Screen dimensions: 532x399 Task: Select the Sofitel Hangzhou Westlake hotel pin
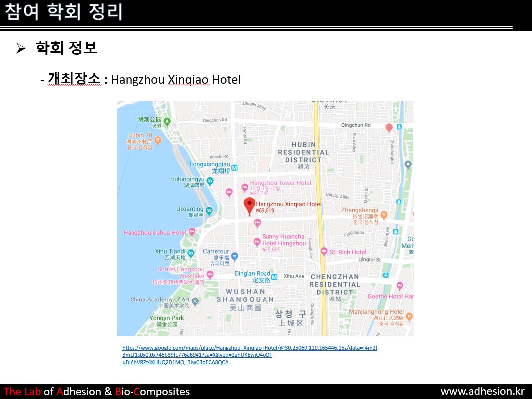210,274
